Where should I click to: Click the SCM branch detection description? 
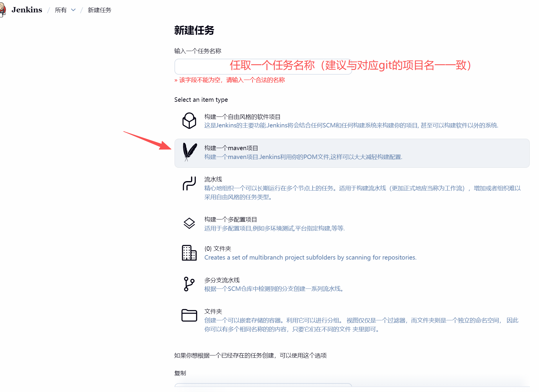point(275,289)
